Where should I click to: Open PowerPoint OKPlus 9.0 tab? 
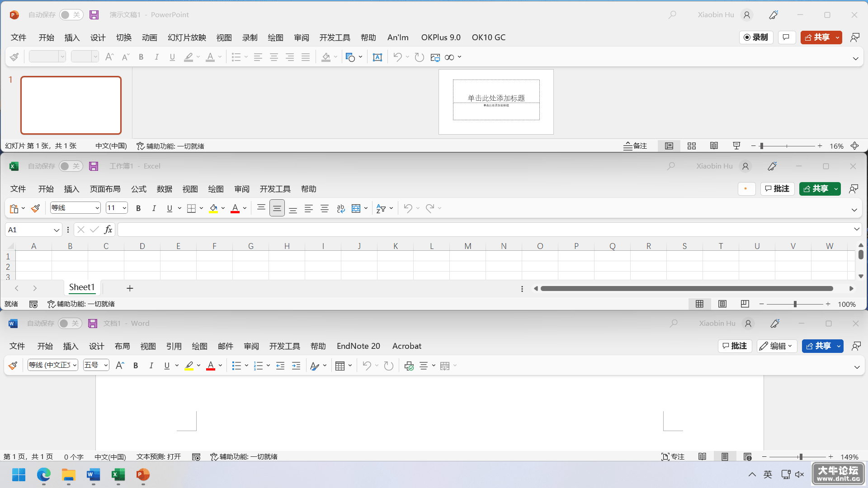pos(441,38)
